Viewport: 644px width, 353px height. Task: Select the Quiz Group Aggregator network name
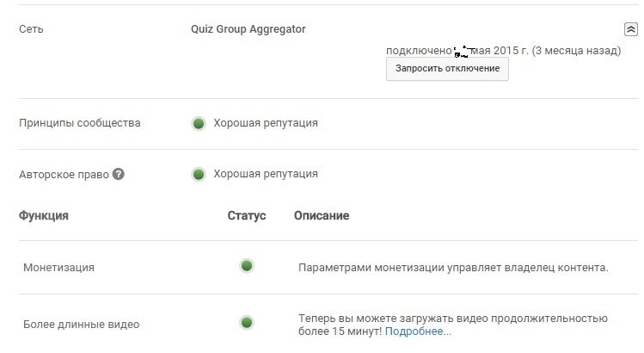point(248,29)
